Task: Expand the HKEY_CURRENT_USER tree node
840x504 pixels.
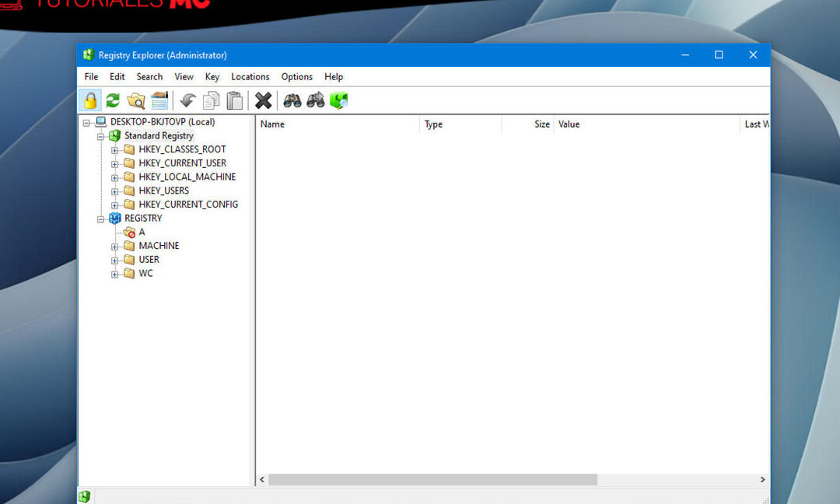Action: click(x=115, y=163)
